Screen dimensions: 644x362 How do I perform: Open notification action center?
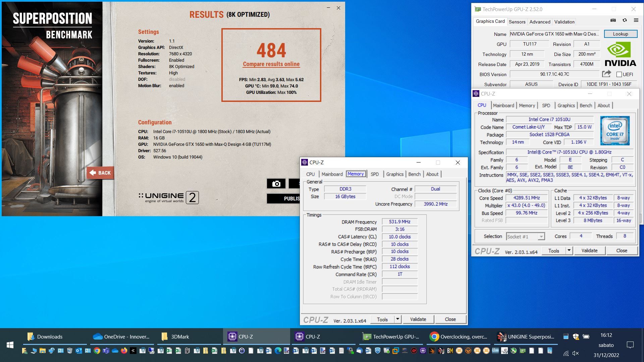[x=630, y=345]
